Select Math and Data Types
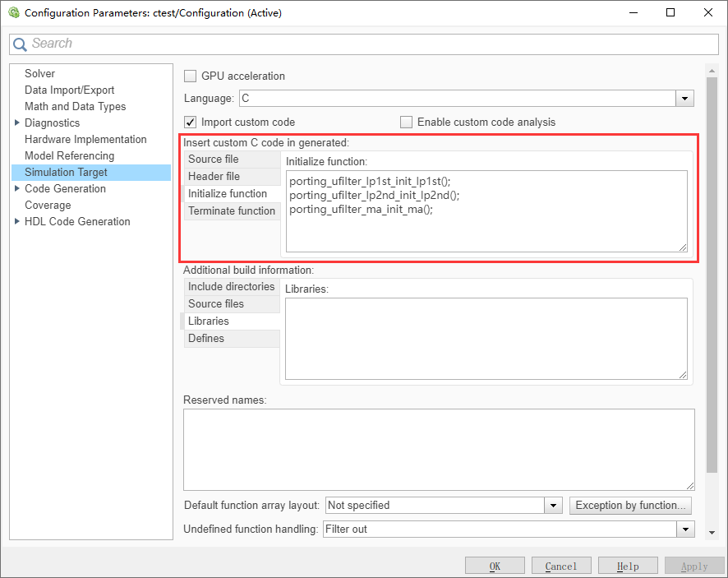This screenshot has width=728, height=578. (x=76, y=106)
